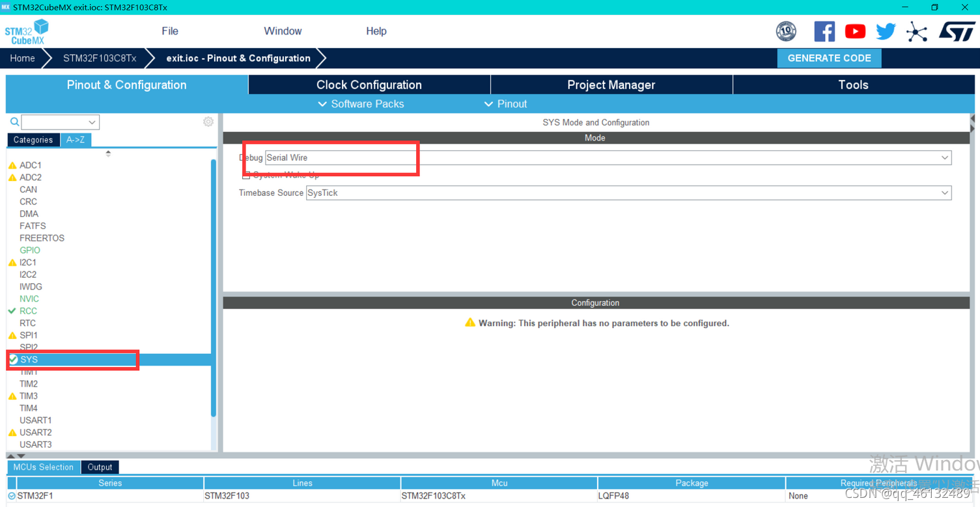Open the Window menu
Image resolution: width=980 pixels, height=507 pixels.
[x=283, y=31]
